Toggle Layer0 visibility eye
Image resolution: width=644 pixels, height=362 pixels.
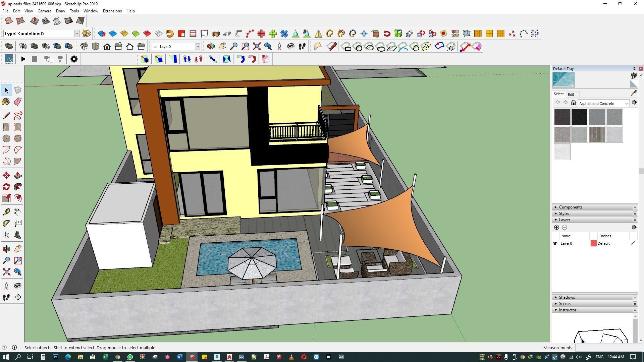(x=555, y=243)
